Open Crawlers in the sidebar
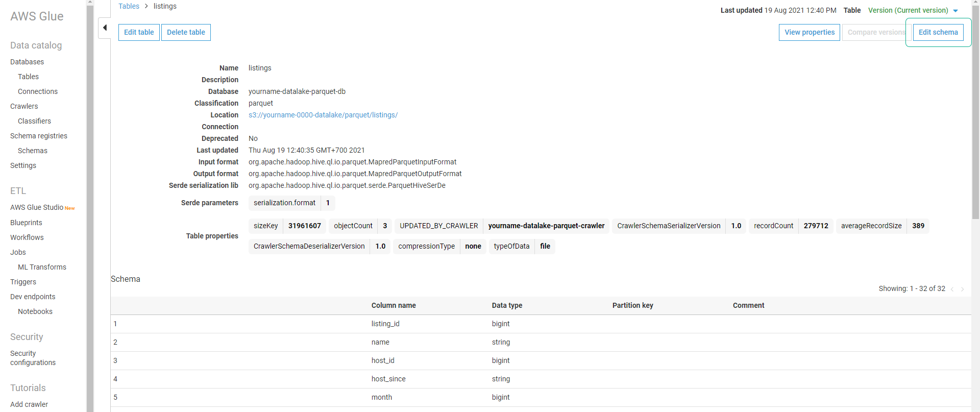 tap(24, 106)
